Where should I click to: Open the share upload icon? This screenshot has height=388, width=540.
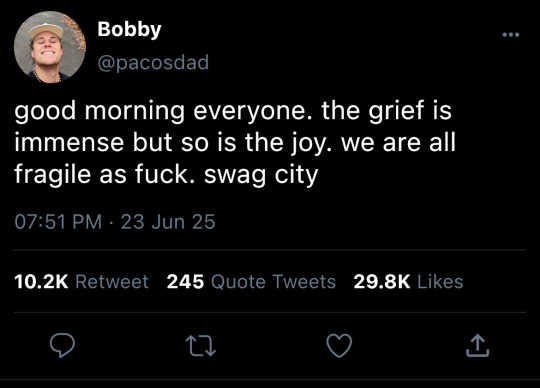477,345
